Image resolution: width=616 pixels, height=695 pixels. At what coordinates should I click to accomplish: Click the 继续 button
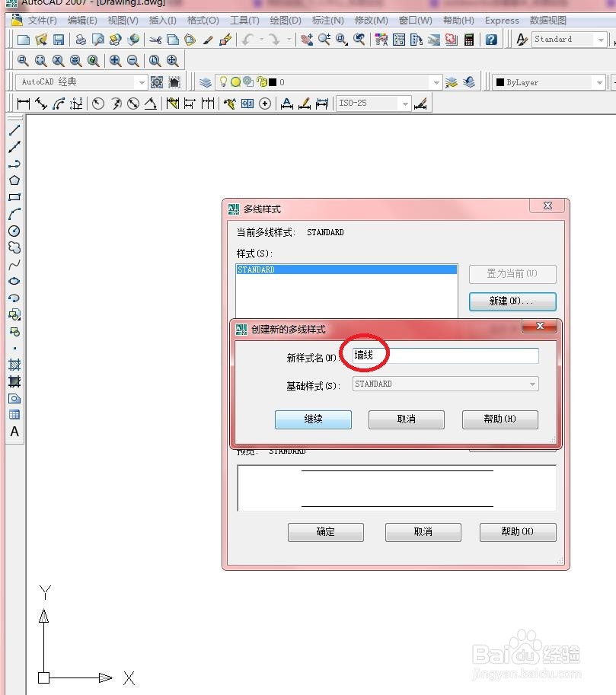click(313, 419)
